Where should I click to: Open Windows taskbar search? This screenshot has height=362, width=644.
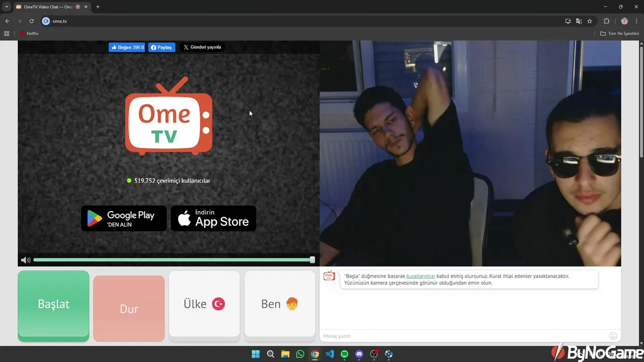[x=270, y=354]
